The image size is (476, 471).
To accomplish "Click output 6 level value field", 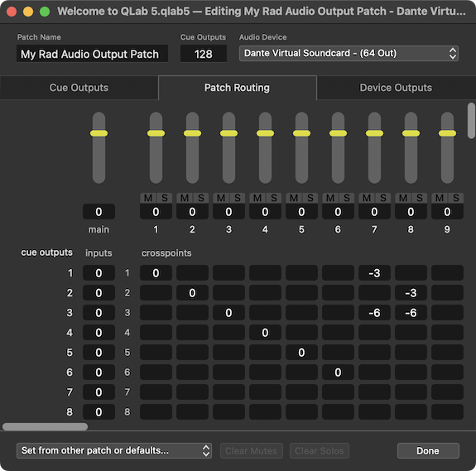I will [x=339, y=212].
